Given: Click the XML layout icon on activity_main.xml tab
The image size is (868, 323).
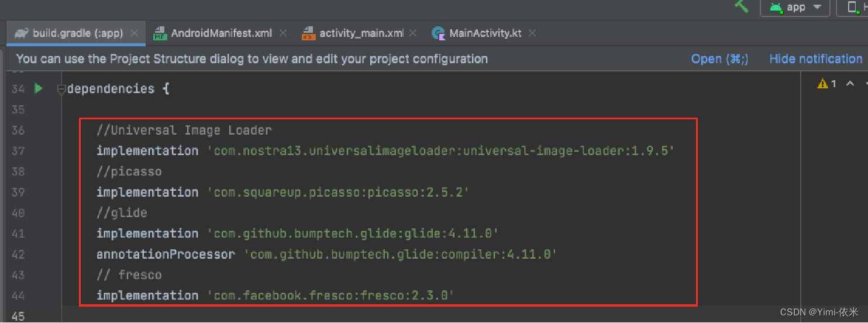Looking at the screenshot, I should pyautogui.click(x=308, y=33).
